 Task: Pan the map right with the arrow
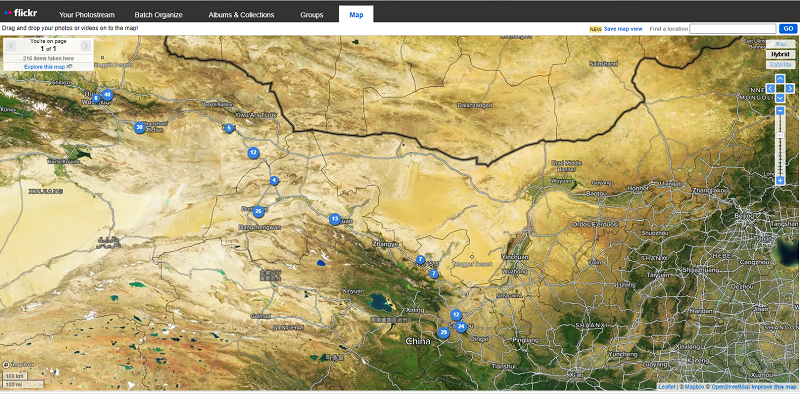790,88
